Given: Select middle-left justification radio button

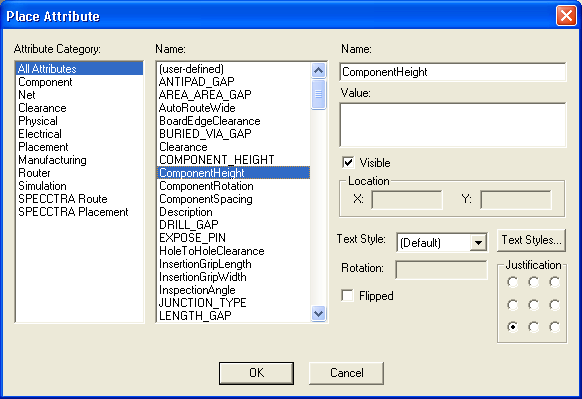Looking at the screenshot, I should (x=513, y=305).
